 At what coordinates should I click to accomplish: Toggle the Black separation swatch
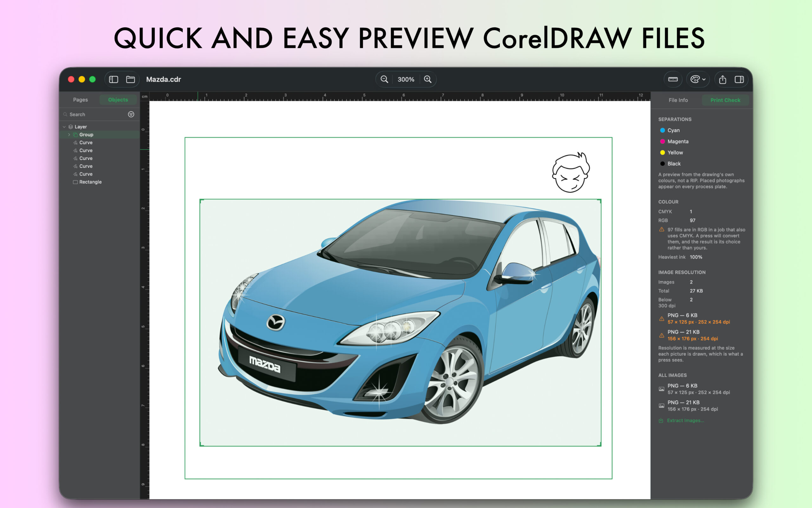click(662, 164)
